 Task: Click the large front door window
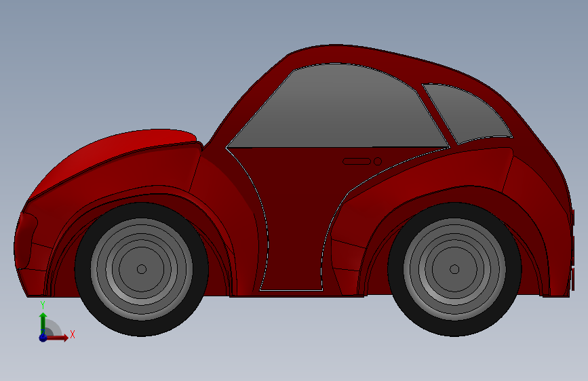tap(338, 108)
